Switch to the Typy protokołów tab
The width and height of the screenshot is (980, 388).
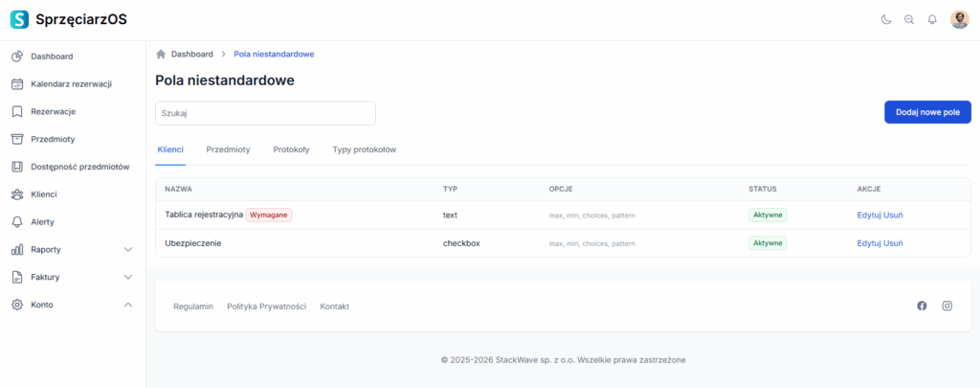coord(364,150)
